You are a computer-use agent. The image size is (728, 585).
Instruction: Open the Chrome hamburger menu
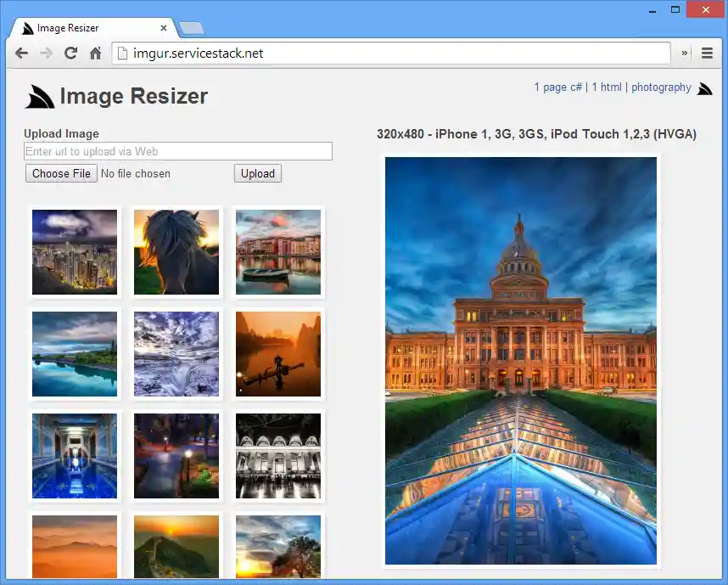(707, 53)
